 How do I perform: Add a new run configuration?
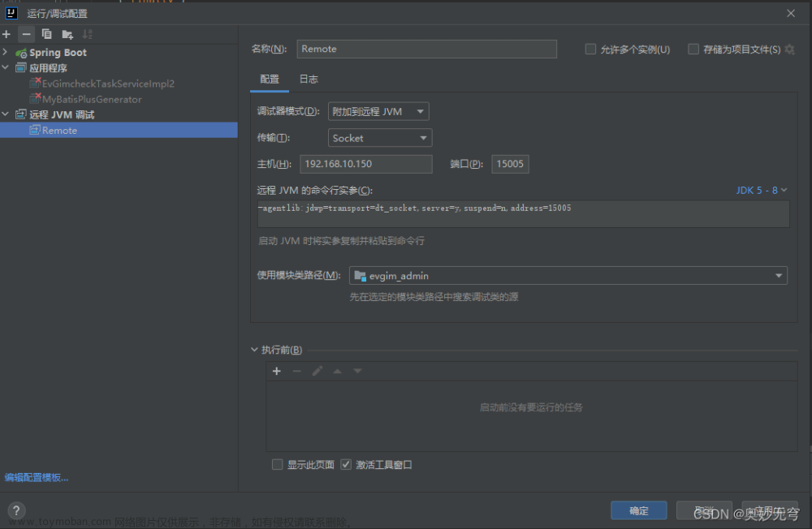(6, 34)
